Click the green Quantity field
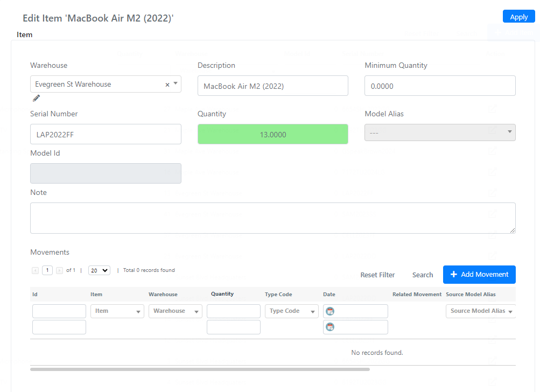This screenshot has width=540, height=392. click(273, 134)
